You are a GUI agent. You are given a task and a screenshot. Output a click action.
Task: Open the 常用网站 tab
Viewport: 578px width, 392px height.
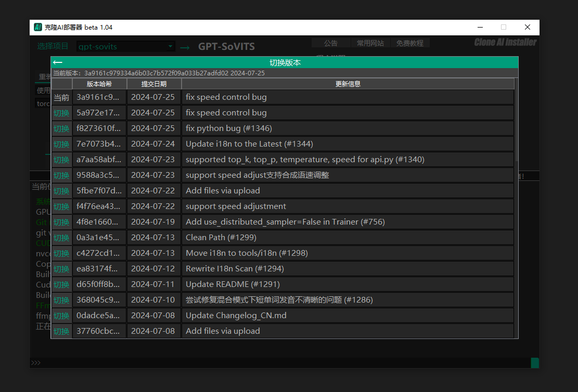click(370, 43)
